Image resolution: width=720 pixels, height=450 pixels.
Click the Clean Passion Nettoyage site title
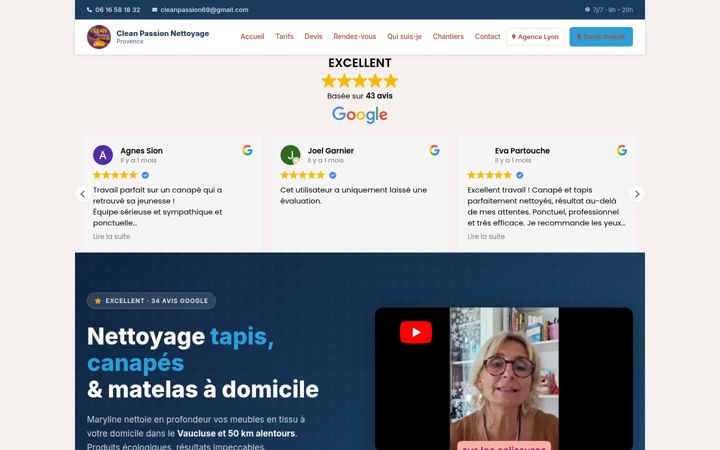[163, 33]
